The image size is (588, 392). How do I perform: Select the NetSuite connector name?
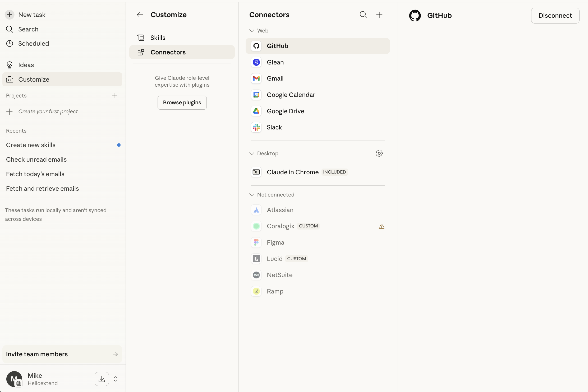(279, 275)
